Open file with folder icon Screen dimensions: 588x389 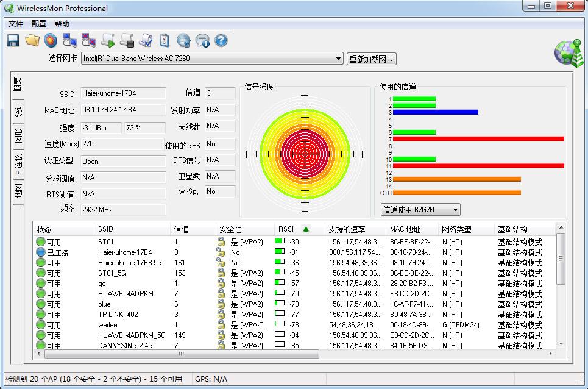[x=32, y=40]
